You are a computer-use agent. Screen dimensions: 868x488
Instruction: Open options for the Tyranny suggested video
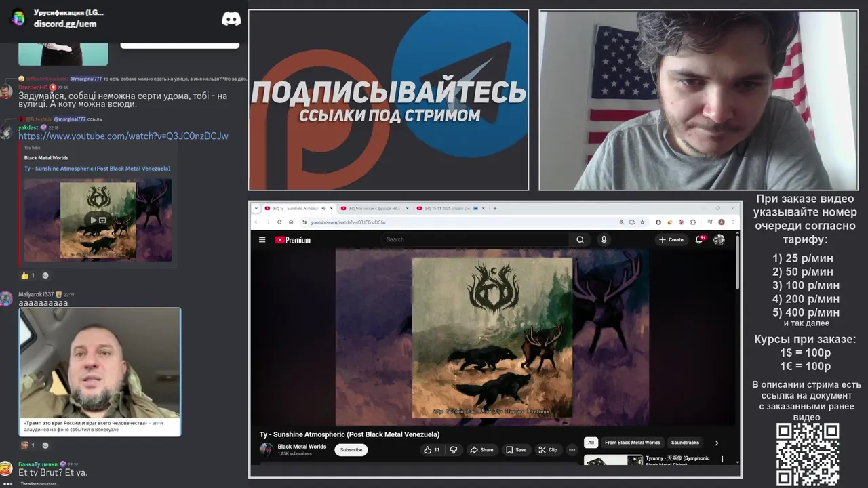pyautogui.click(x=722, y=459)
